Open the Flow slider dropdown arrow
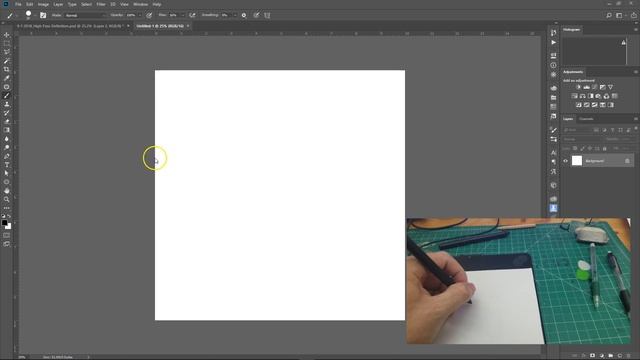 tap(182, 15)
